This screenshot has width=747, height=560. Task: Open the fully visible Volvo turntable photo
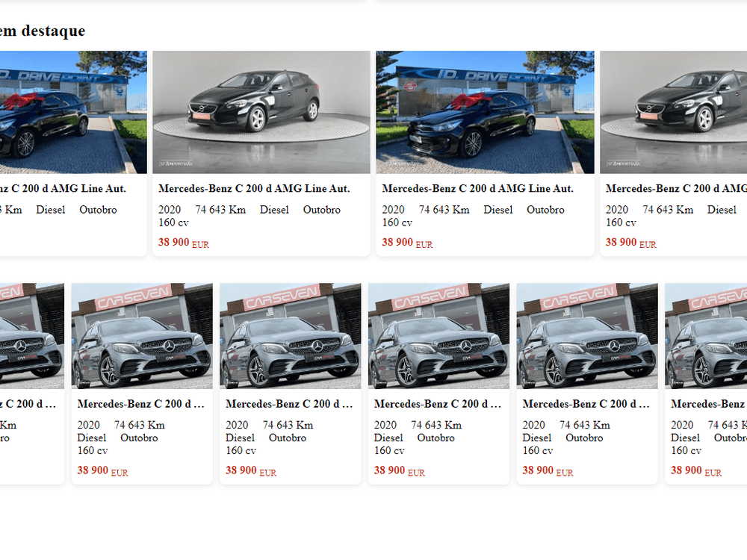tap(261, 112)
